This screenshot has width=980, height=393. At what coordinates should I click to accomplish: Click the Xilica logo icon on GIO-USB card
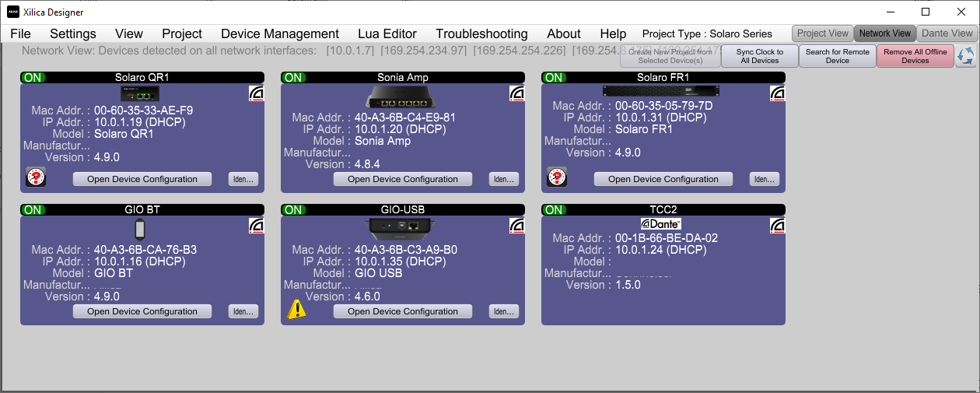tap(516, 226)
